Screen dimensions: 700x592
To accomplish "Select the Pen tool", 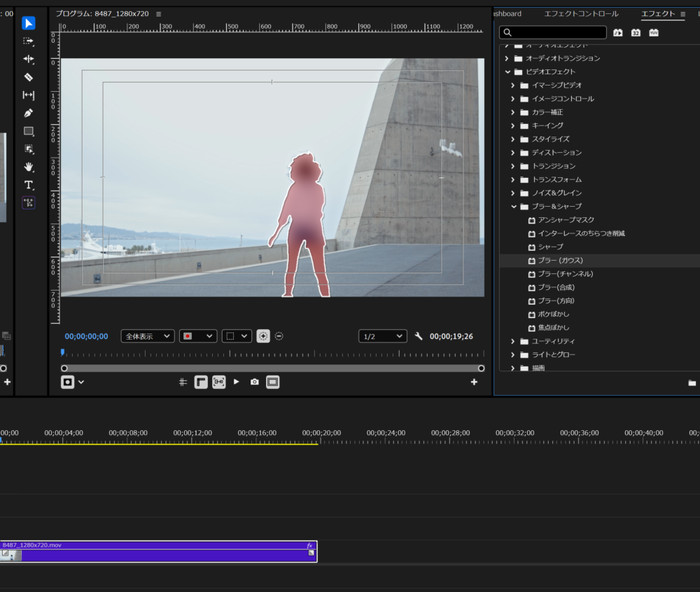I will (x=29, y=113).
